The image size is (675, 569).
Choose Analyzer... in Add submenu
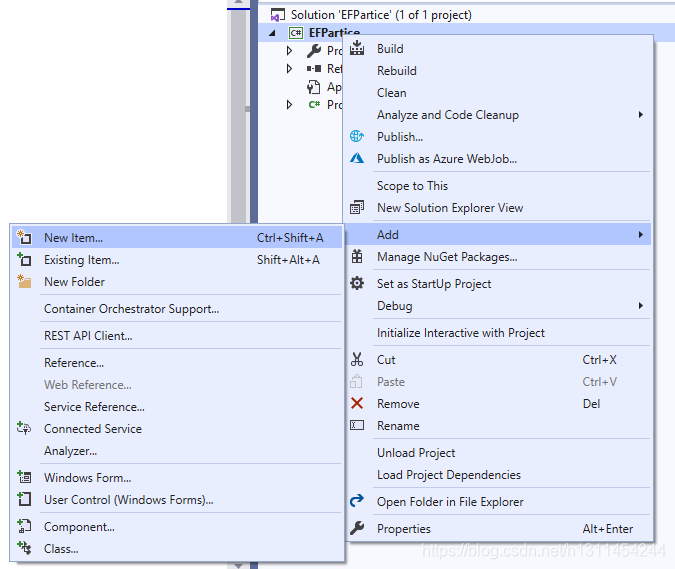click(177, 450)
